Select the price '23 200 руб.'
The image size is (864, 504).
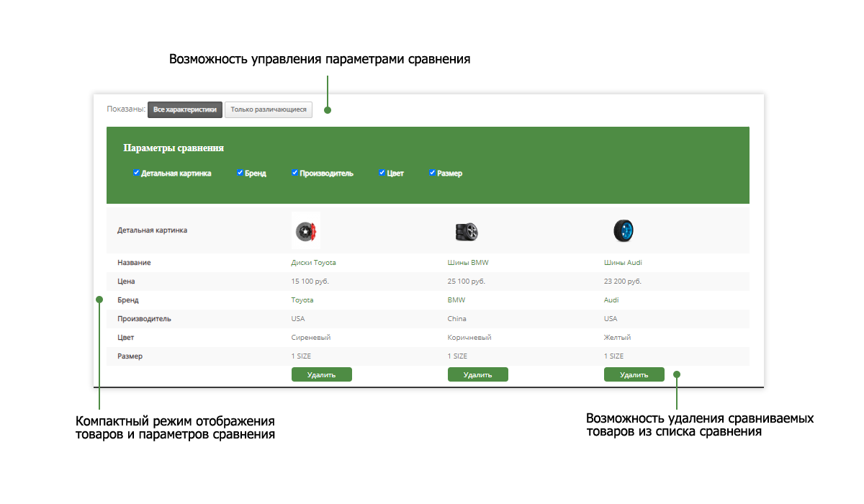622,282
